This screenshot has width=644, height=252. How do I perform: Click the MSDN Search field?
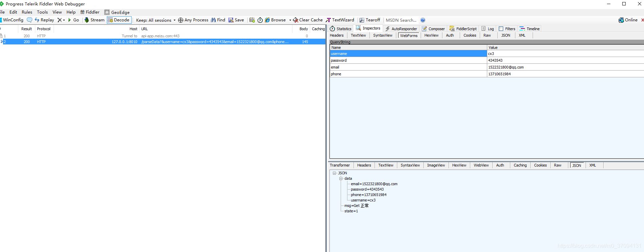click(401, 20)
